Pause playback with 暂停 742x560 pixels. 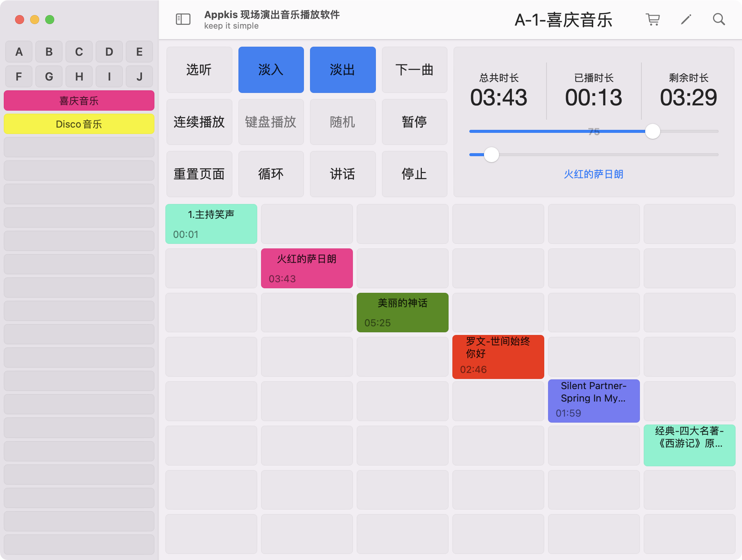coord(415,122)
